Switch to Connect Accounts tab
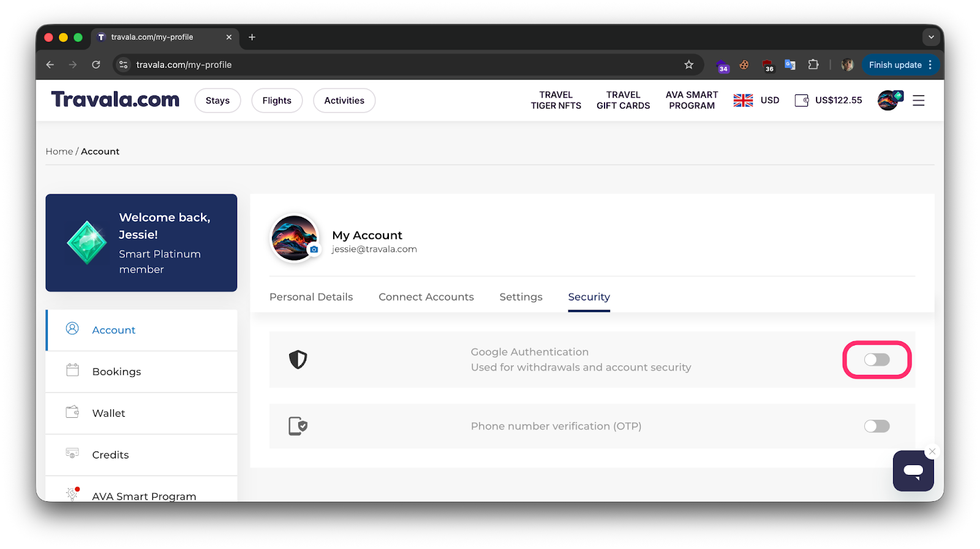Viewport: 980px width, 549px height. pos(426,297)
